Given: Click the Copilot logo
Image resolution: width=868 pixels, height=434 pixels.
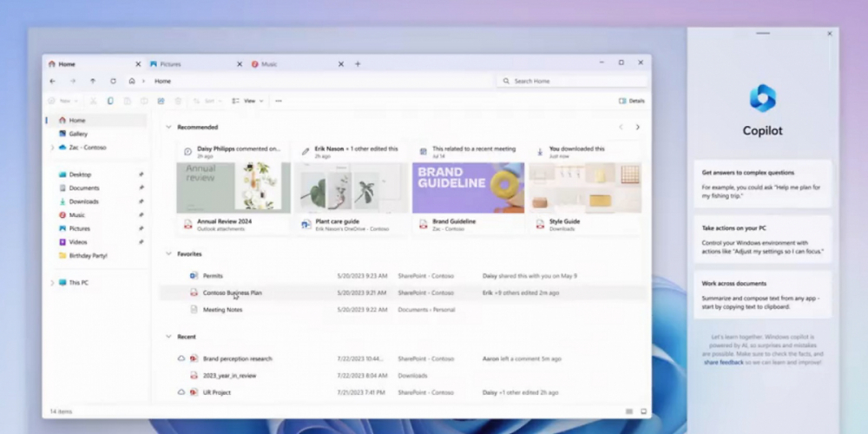Looking at the screenshot, I should tap(762, 98).
